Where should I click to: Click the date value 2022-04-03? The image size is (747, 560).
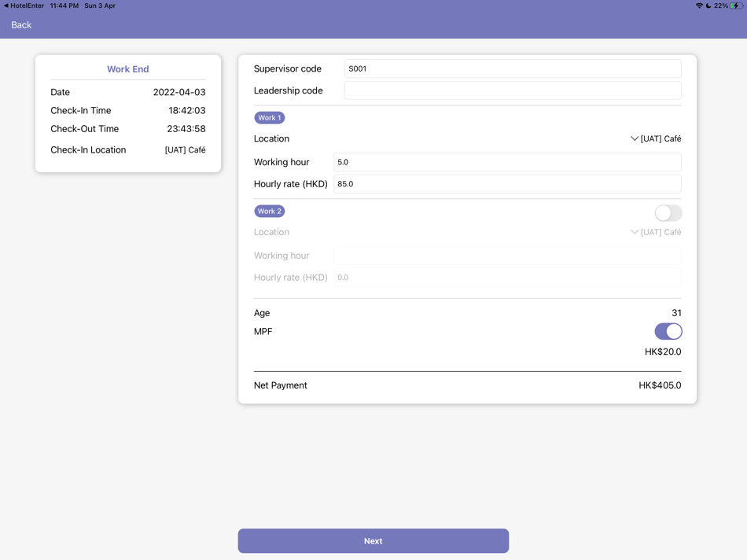pos(179,92)
